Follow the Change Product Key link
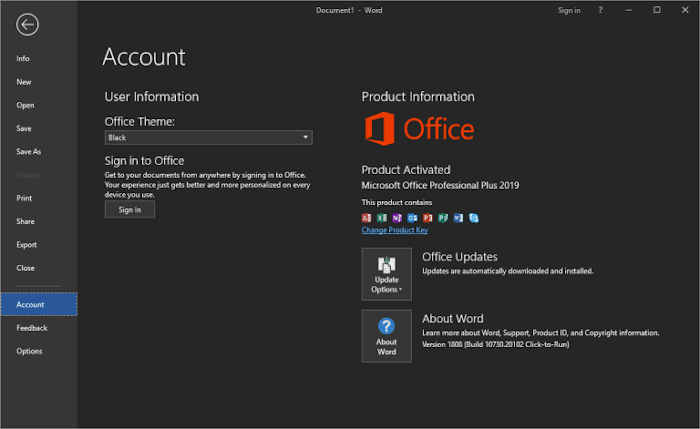The image size is (700, 429). coord(395,230)
